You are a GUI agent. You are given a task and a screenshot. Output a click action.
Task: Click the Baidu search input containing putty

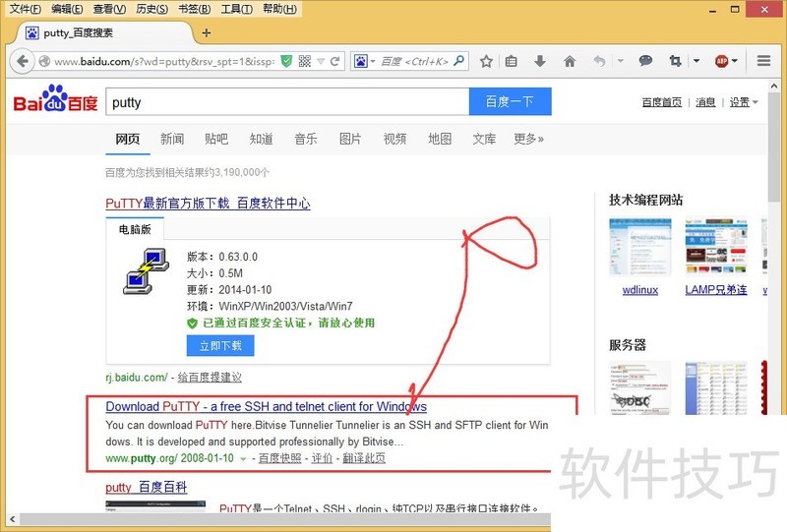coord(287,102)
